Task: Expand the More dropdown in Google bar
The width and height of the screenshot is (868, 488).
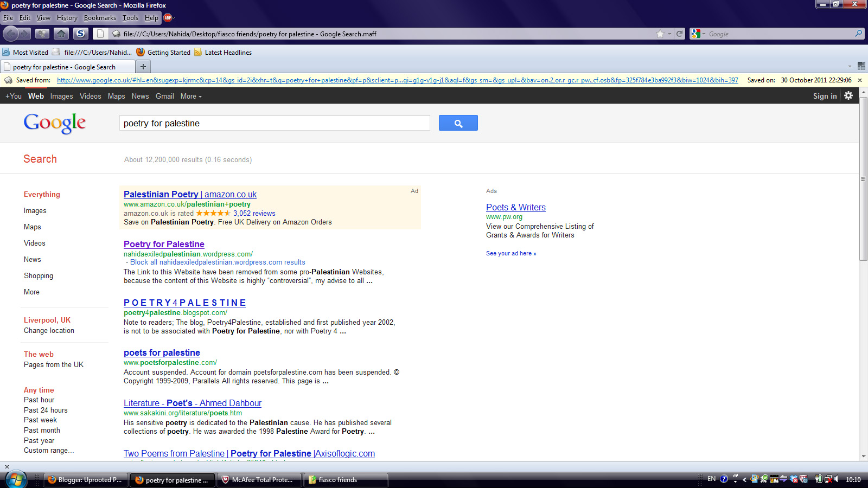Action: tap(191, 96)
